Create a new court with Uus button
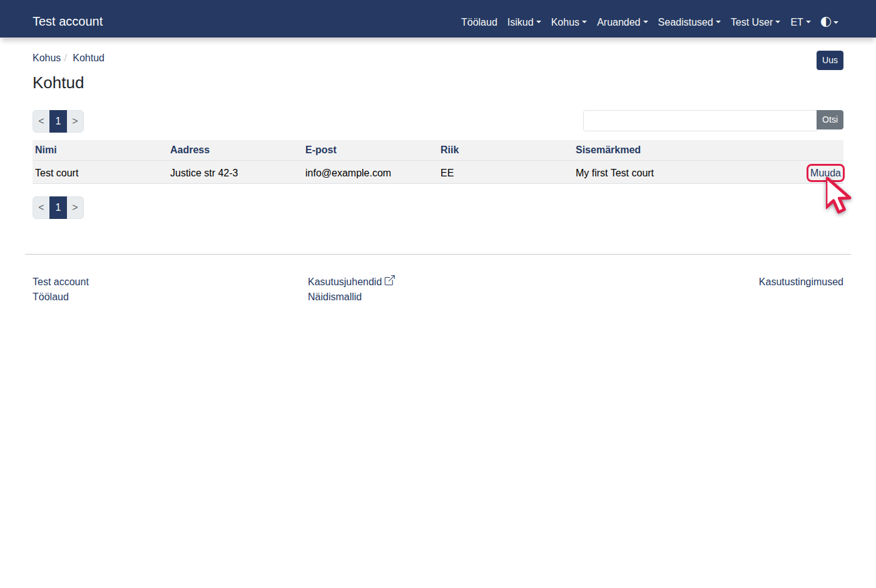This screenshot has height=588, width=876. coord(830,60)
